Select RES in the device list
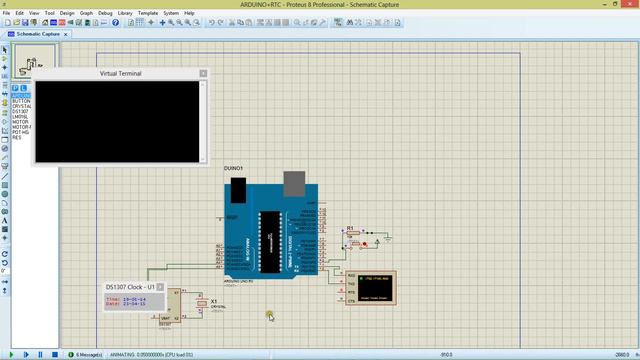Image resolution: width=640 pixels, height=360 pixels. tap(17, 138)
